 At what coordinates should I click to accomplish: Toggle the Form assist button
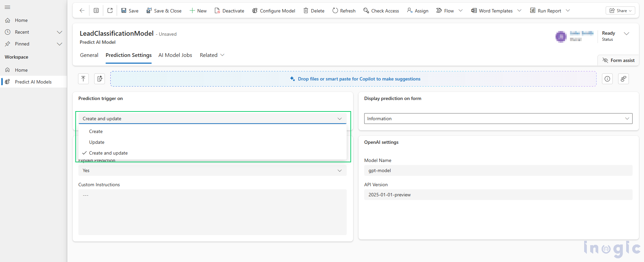click(618, 60)
